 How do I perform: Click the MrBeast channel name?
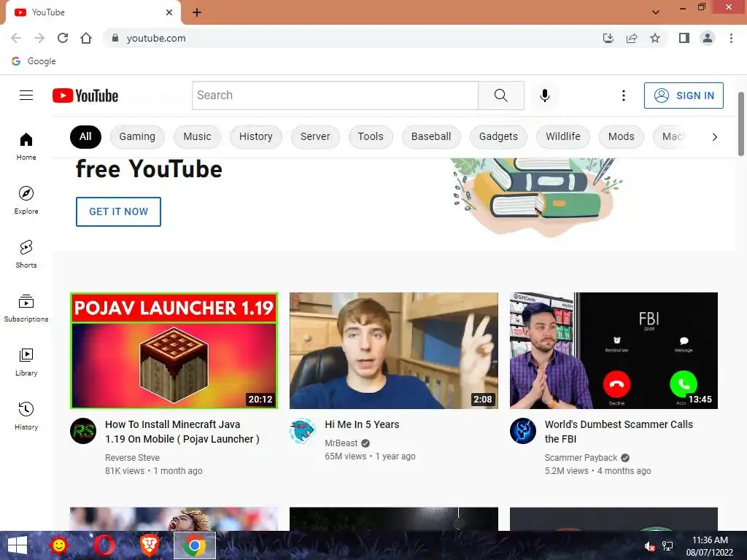click(x=341, y=443)
